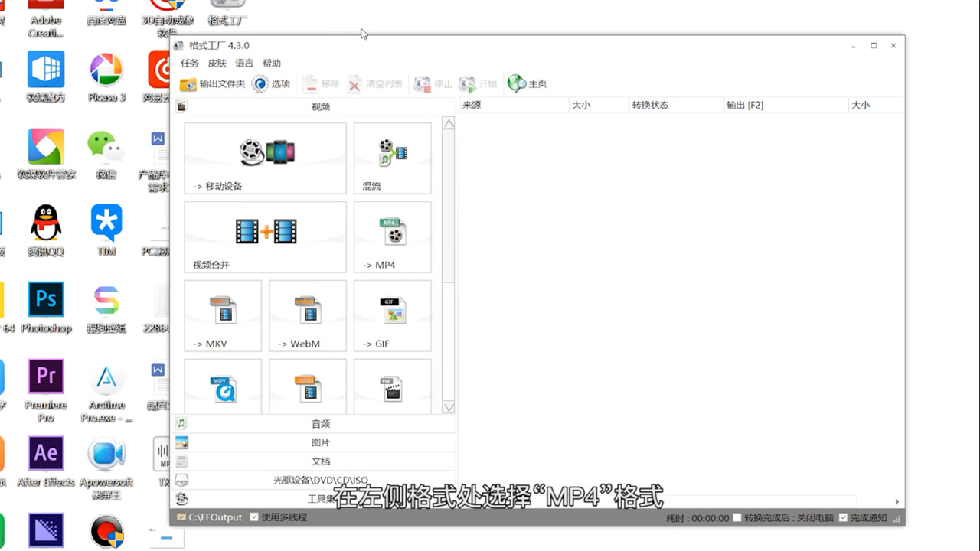Click the task list right scroll arrow

[897, 502]
